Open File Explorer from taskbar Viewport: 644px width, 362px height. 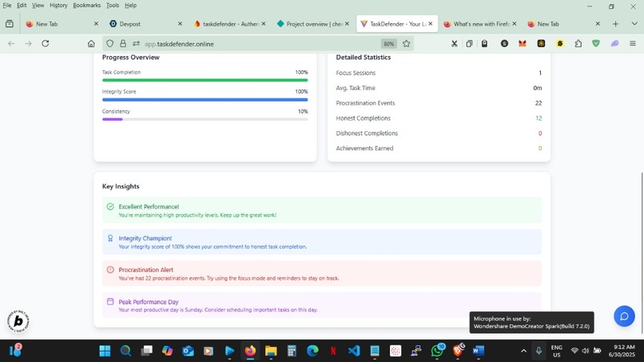pos(271,351)
